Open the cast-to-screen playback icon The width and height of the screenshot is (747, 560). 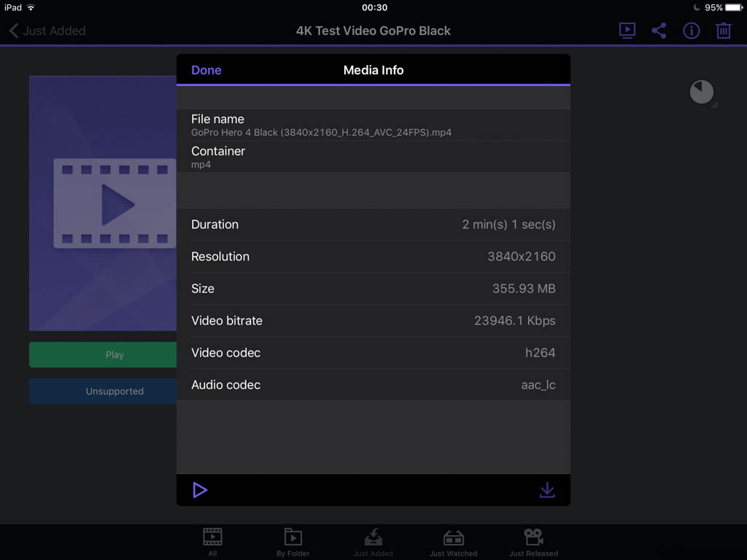[x=627, y=31]
